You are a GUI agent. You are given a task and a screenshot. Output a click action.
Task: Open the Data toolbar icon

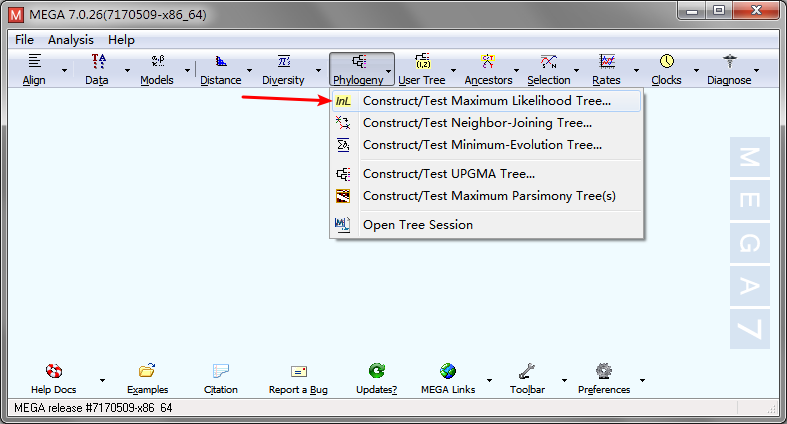point(98,61)
